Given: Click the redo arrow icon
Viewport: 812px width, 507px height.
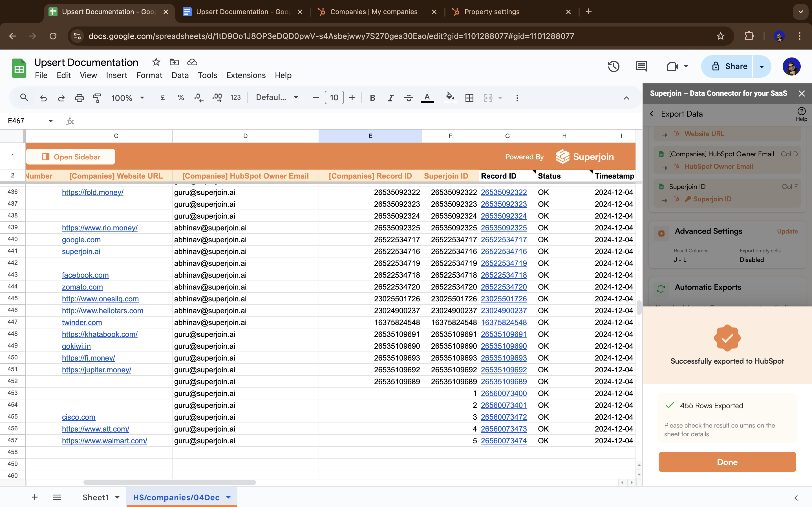Looking at the screenshot, I should tap(61, 98).
